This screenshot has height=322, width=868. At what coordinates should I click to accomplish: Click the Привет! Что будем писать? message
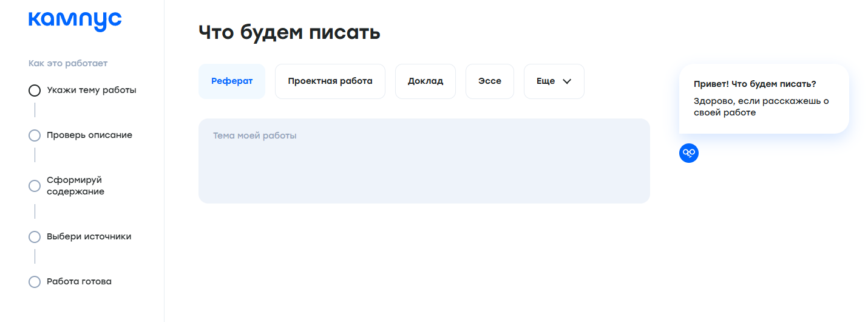tap(754, 84)
